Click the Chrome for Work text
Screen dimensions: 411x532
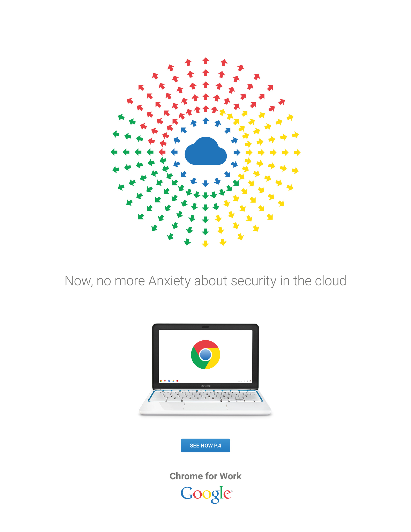click(205, 476)
